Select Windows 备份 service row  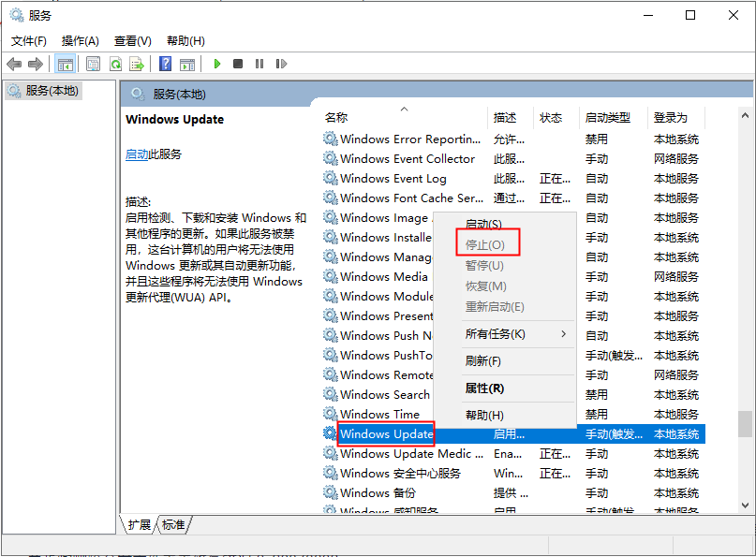pyautogui.click(x=513, y=493)
